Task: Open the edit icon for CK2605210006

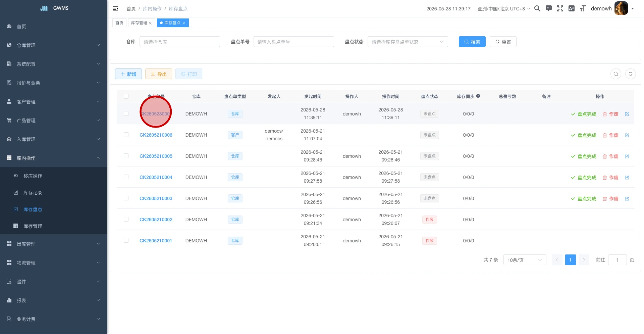Action: [627, 135]
